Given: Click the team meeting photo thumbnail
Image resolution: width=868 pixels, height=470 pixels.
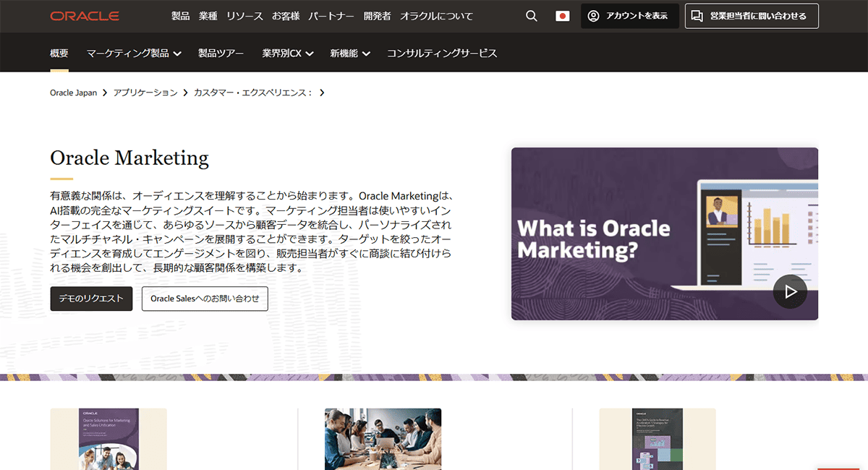Looking at the screenshot, I should [383, 440].
